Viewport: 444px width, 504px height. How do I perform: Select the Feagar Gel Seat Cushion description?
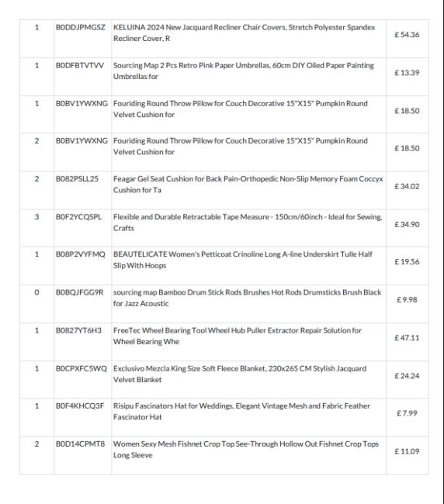248,185
